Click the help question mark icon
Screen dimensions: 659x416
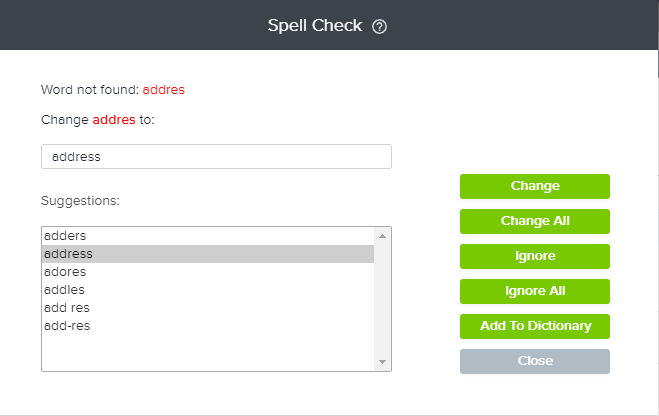pos(379,27)
